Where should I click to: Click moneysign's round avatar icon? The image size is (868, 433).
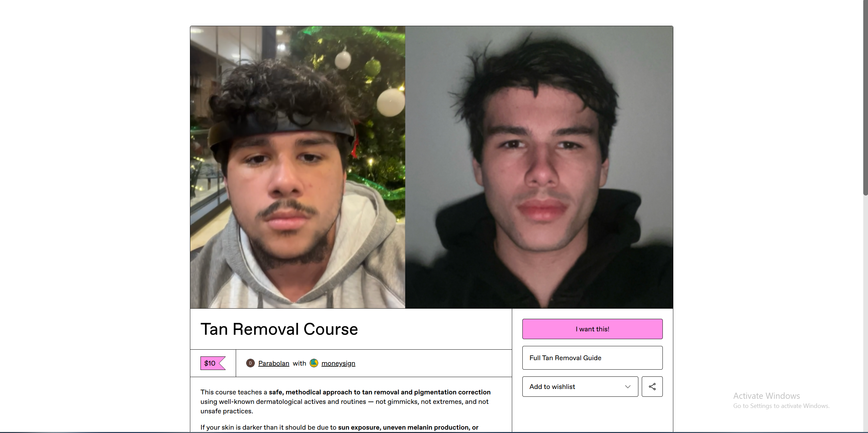click(314, 363)
